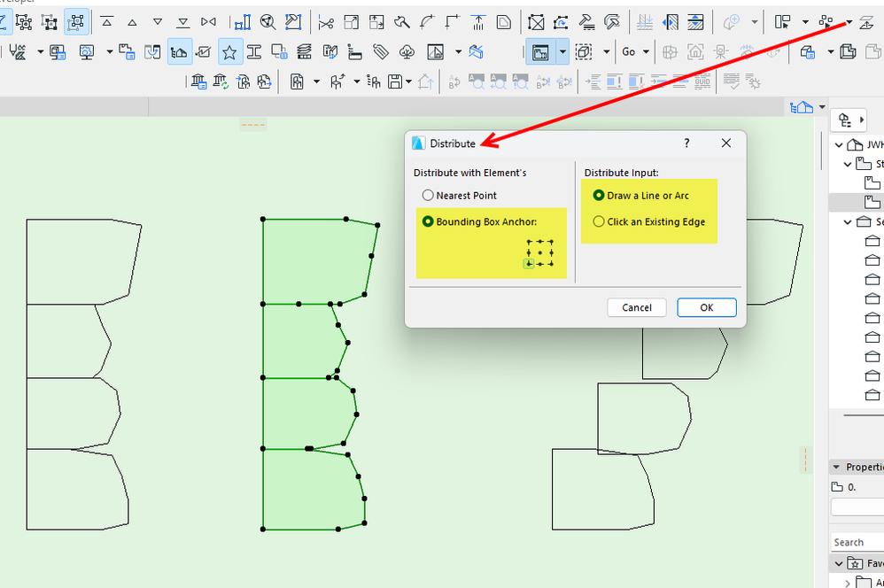
Task: Open the dropdown beside the marquee cube icon
Action: 607,52
